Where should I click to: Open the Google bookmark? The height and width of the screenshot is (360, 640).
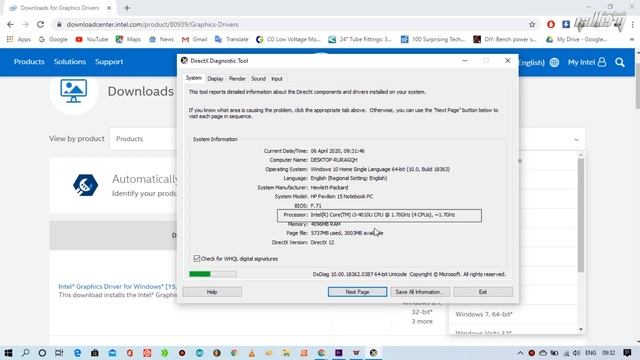click(53, 39)
